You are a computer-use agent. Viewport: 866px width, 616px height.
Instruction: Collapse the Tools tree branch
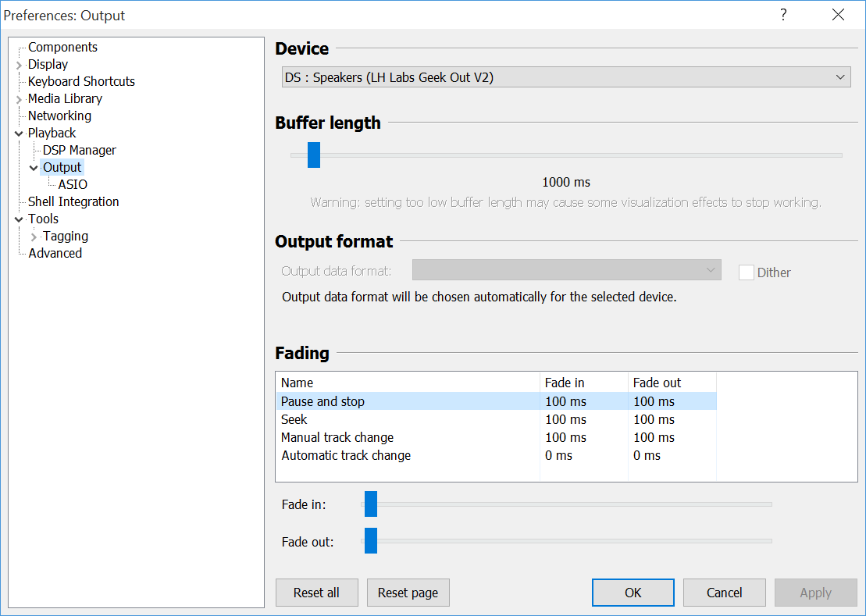coord(18,219)
